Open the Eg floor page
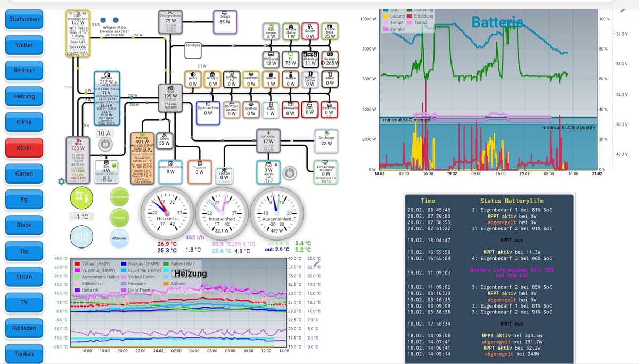The width and height of the screenshot is (639, 364). 24,199
